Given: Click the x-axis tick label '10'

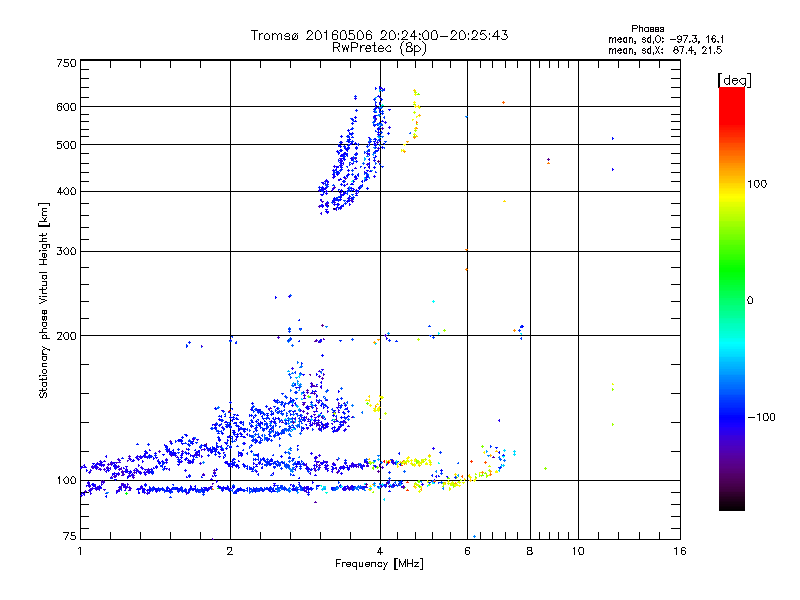Looking at the screenshot, I should coord(578,551).
